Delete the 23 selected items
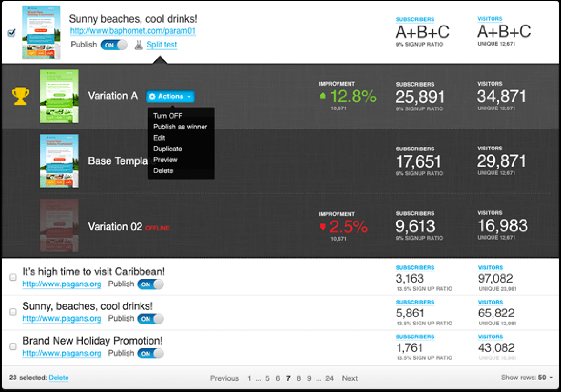Screen dimensions: 561x392 pos(58,378)
